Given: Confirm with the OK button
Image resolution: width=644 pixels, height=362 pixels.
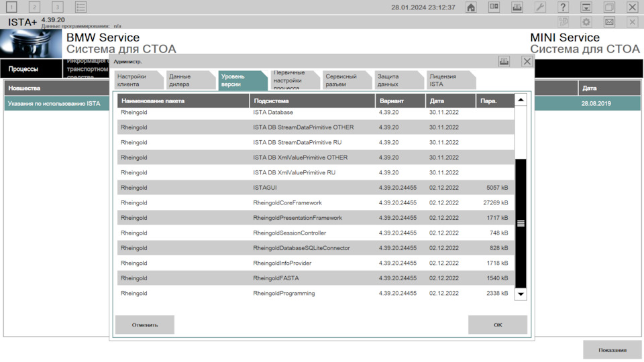Looking at the screenshot, I should click(x=498, y=324).
